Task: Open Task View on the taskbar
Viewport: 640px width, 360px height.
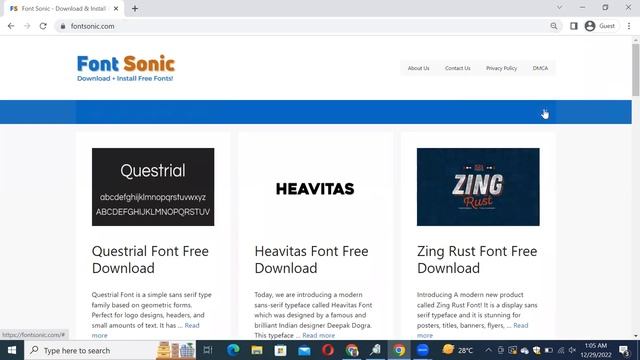Action: click(208, 350)
